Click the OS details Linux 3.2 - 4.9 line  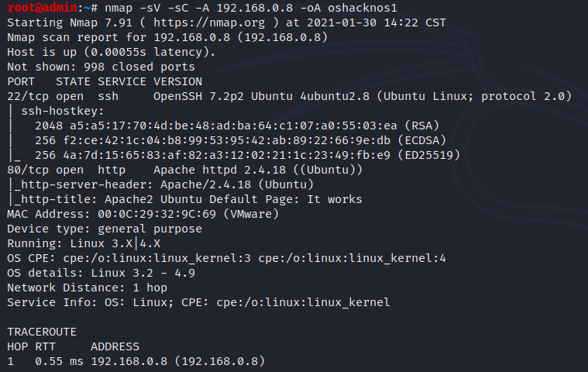[x=101, y=273]
